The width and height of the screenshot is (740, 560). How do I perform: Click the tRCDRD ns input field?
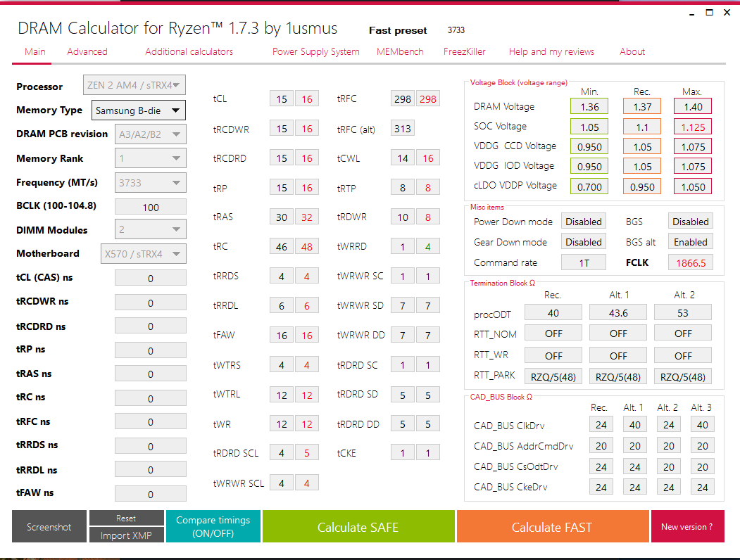pos(151,326)
